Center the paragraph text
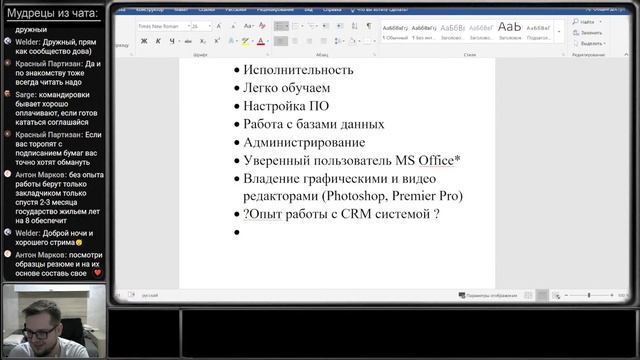 pos(295,41)
